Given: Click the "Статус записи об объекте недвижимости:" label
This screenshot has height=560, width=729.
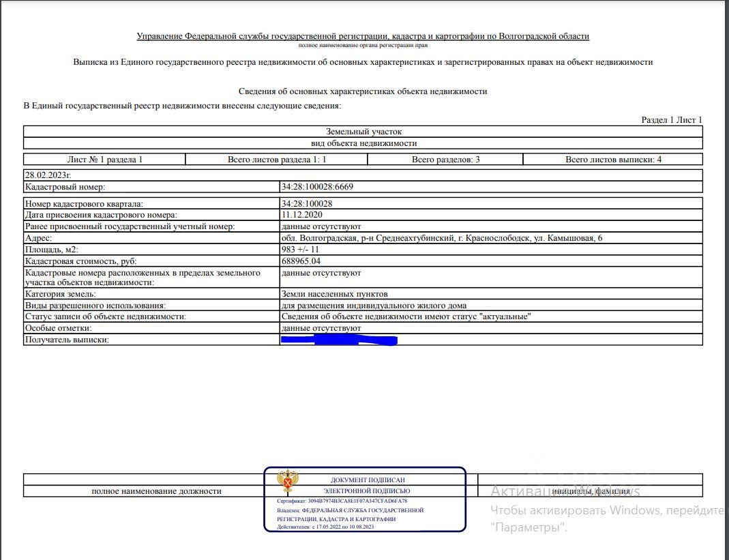Looking at the screenshot, I should click(x=106, y=316).
